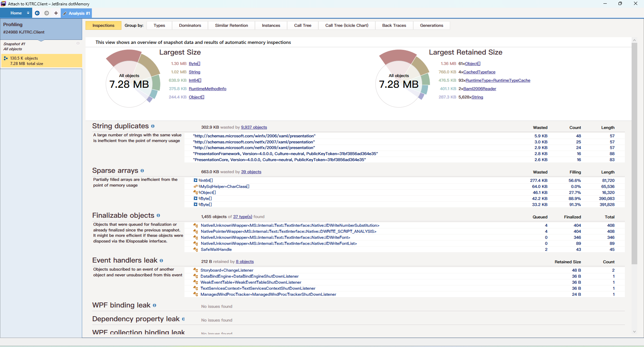Open the Generations view
The height and width of the screenshot is (347, 644).
[432, 25]
